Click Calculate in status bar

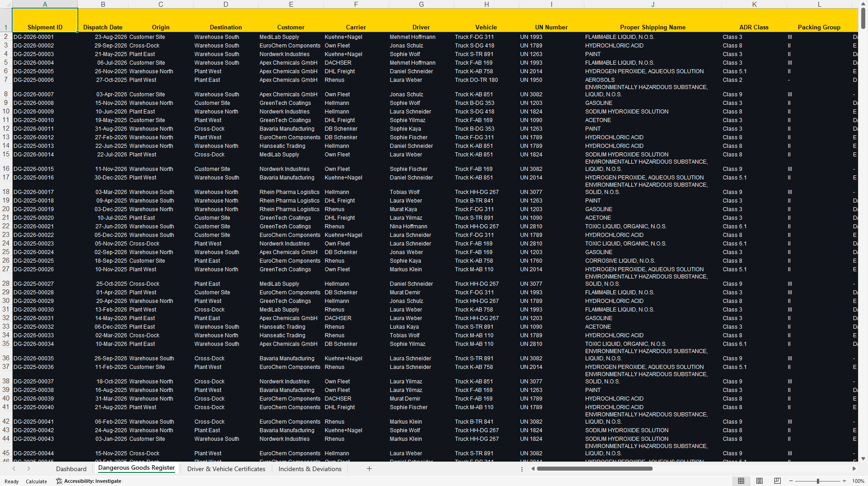[x=36, y=481]
